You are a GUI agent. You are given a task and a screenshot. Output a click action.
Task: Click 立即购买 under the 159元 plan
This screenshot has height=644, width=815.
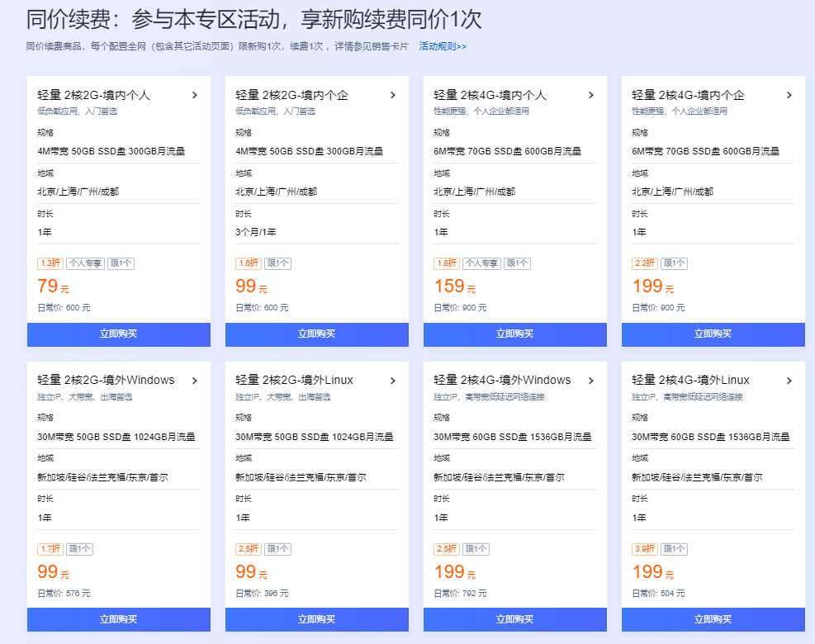point(515,334)
